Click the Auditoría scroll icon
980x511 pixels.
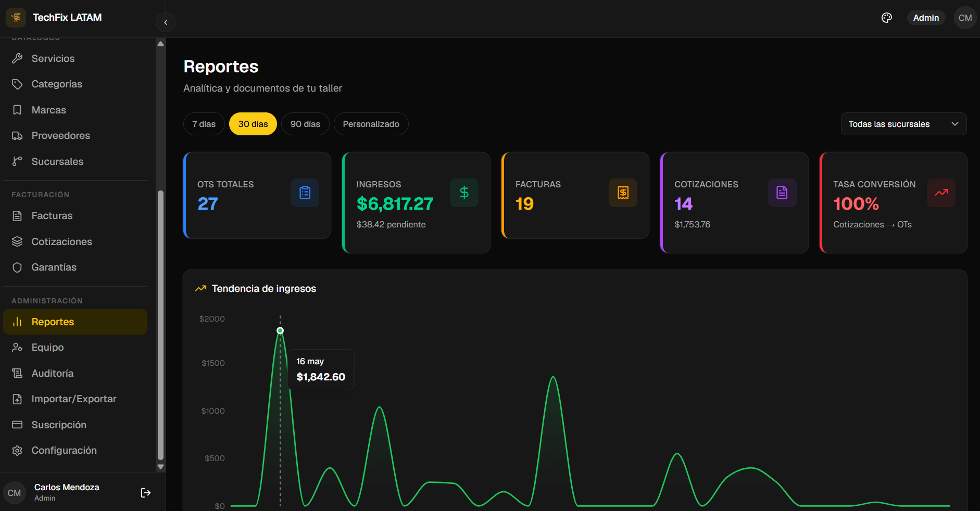[17, 373]
